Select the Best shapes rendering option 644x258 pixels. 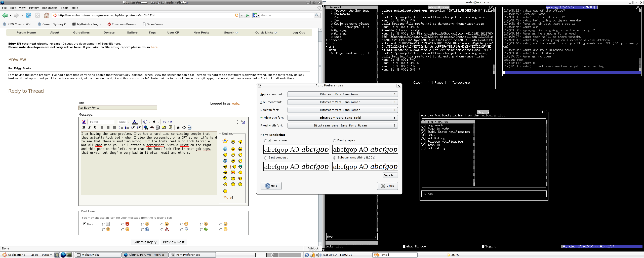[334, 141]
